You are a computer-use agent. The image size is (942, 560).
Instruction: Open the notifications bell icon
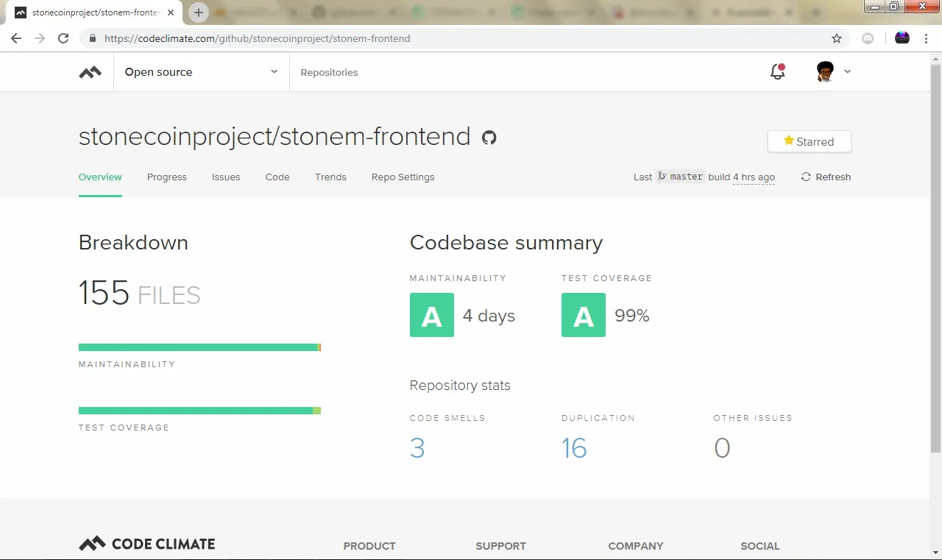click(x=777, y=71)
